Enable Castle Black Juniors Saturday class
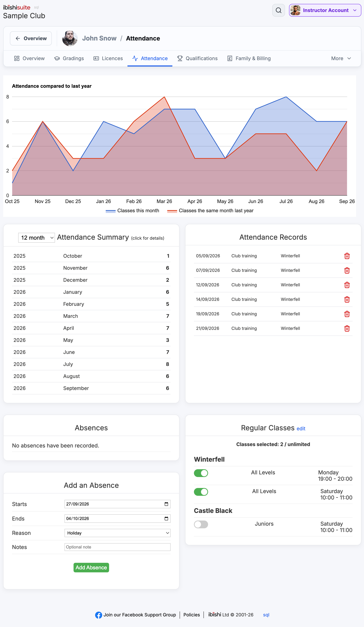Image resolution: width=364 pixels, height=627 pixels. [201, 524]
